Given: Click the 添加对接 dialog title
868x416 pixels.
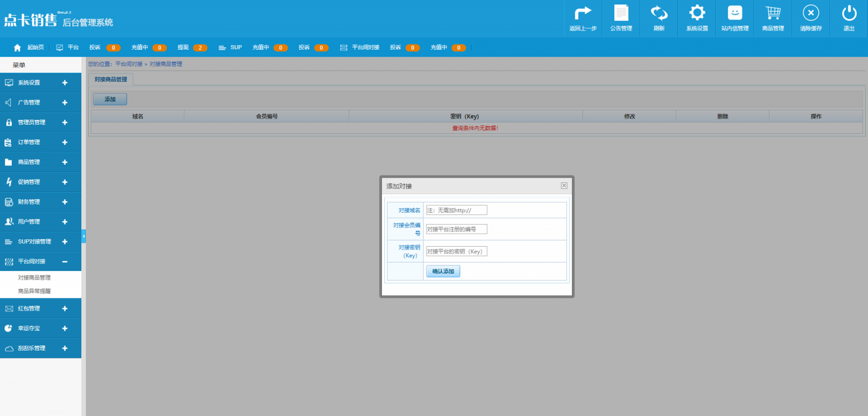Looking at the screenshot, I should coord(399,186).
